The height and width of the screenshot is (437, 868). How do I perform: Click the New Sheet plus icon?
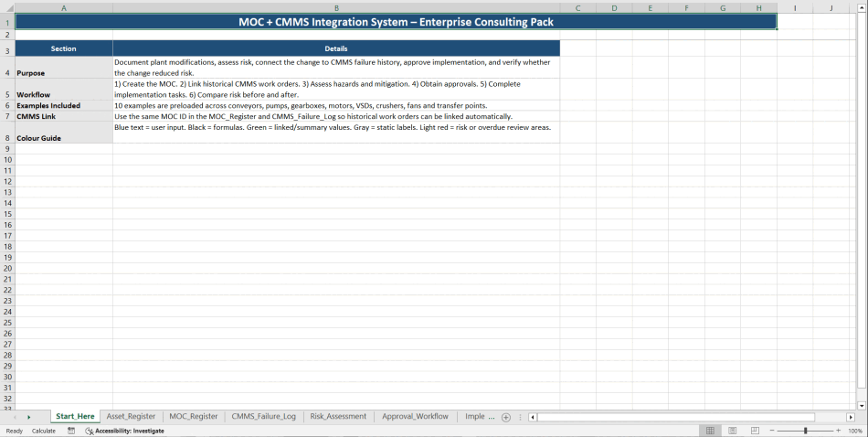click(x=506, y=417)
